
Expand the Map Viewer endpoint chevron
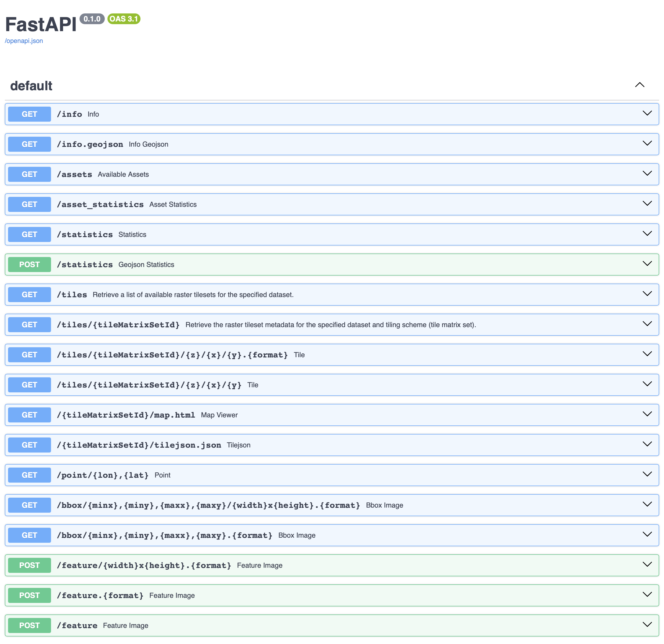pyautogui.click(x=647, y=414)
